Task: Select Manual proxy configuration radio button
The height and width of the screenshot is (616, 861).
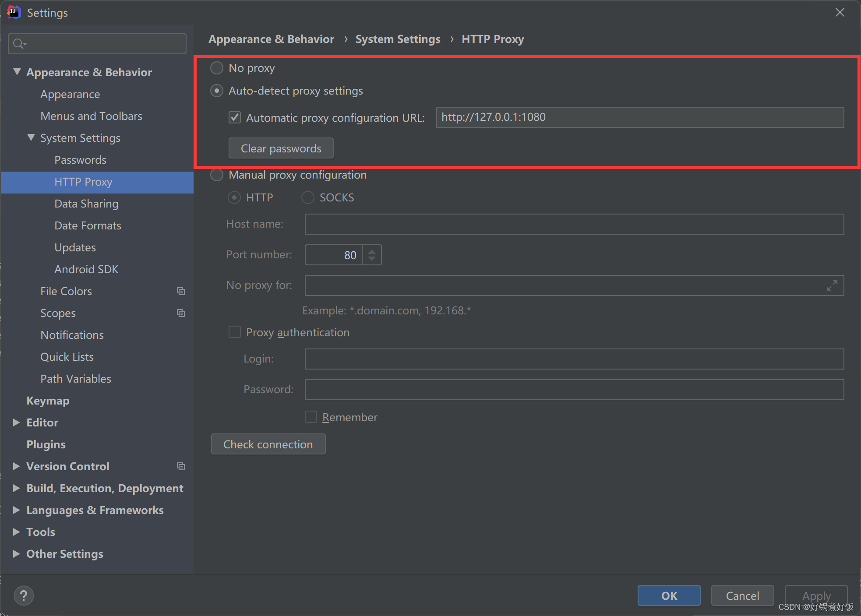Action: coord(217,175)
